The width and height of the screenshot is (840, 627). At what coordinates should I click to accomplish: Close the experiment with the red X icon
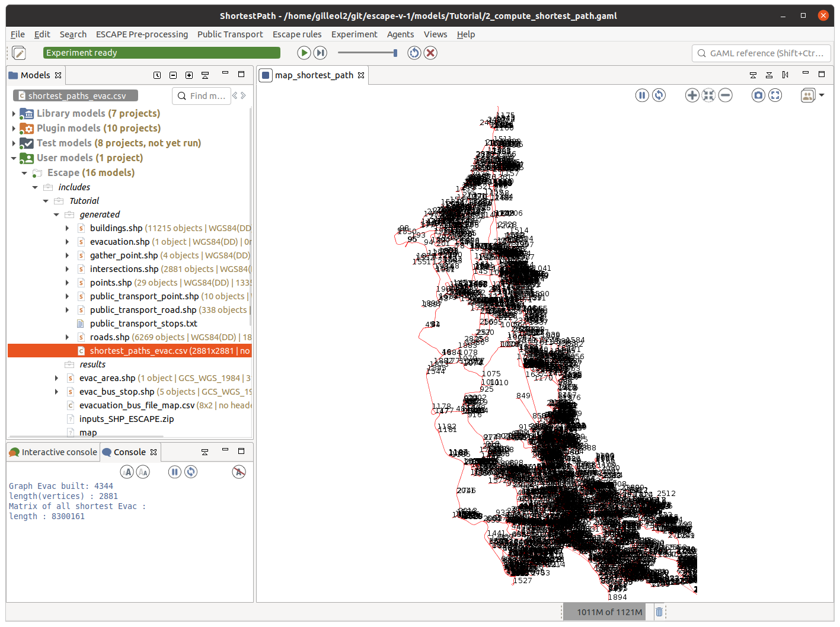[430, 53]
